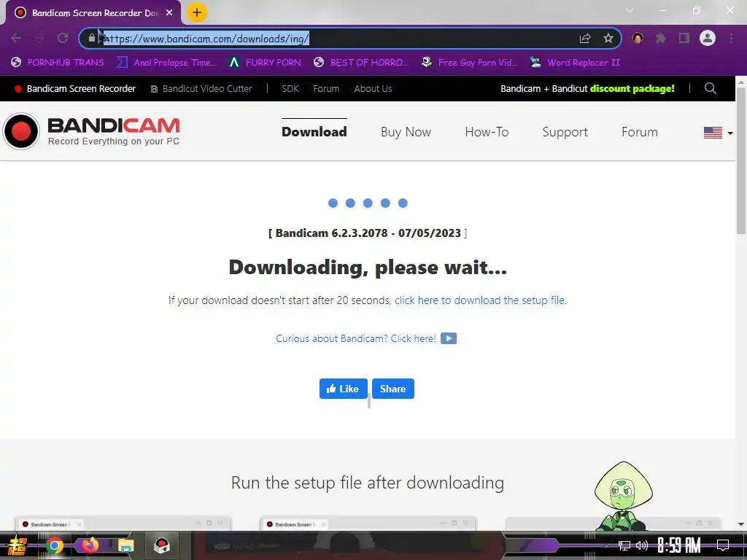Play the video icon beside Curious about Bandicam

(449, 338)
